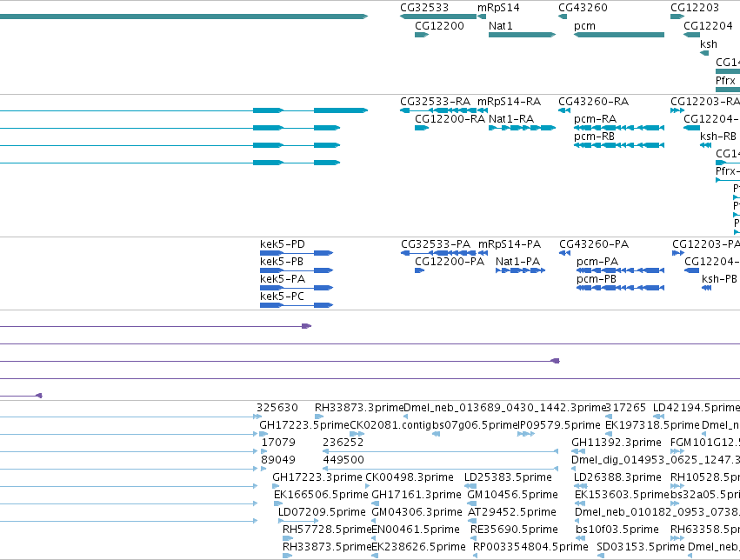Click the EK153603.5prime EST label
The width and height of the screenshot is (740, 560).
[x=622, y=495]
